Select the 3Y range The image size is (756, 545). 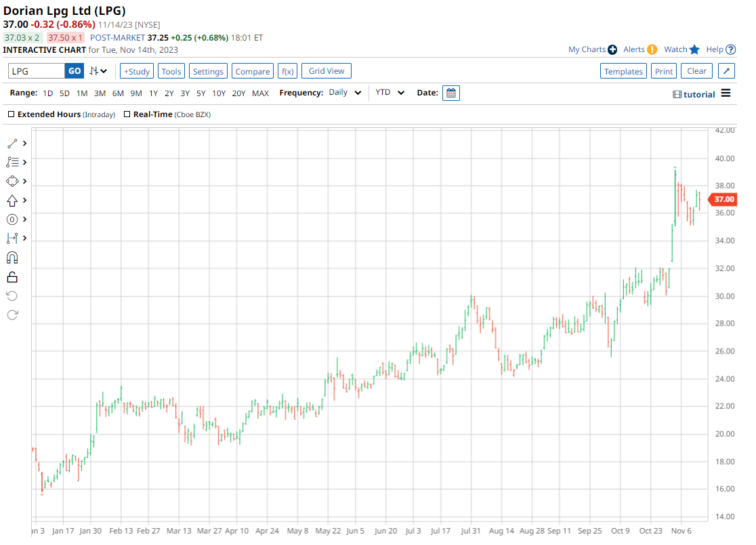185,93
